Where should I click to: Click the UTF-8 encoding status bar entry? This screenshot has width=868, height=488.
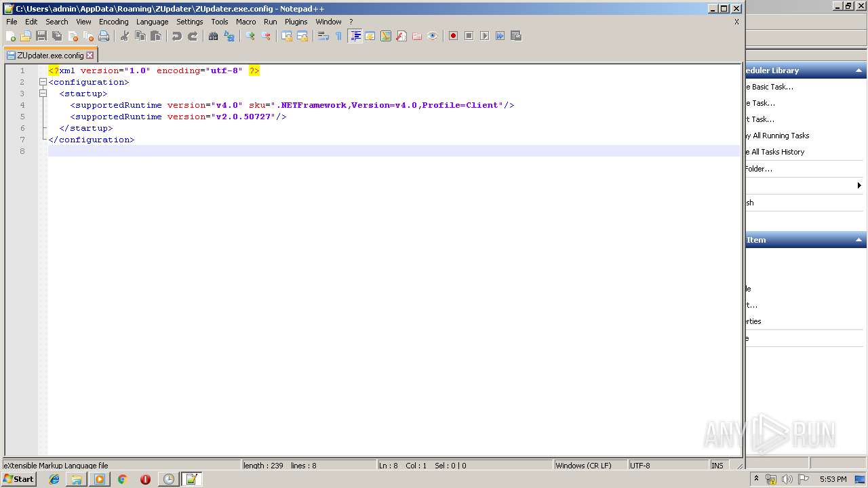point(667,466)
